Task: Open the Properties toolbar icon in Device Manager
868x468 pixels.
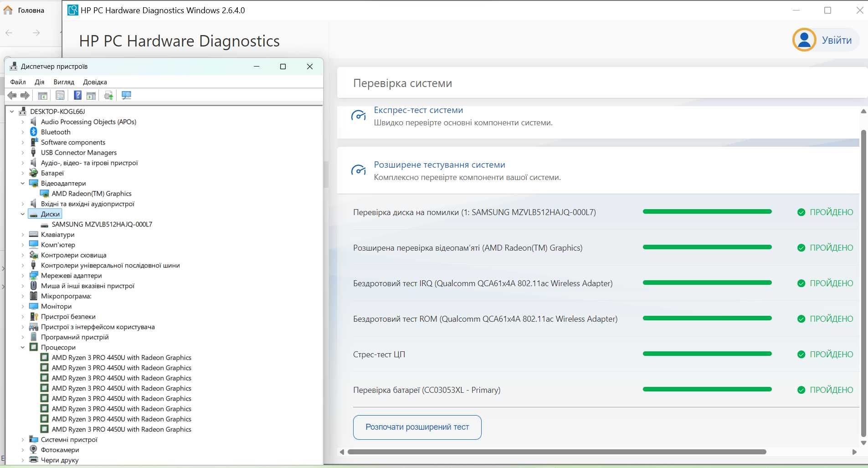Action: click(60, 95)
